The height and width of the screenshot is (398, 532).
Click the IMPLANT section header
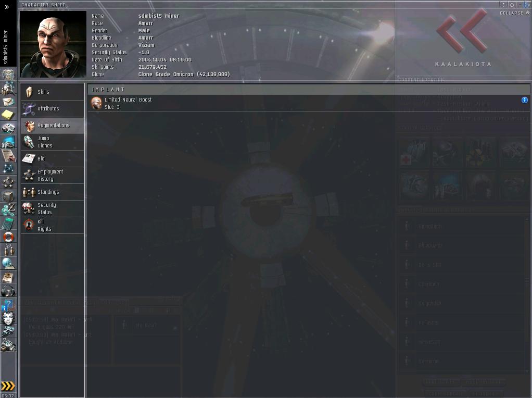(x=308, y=89)
